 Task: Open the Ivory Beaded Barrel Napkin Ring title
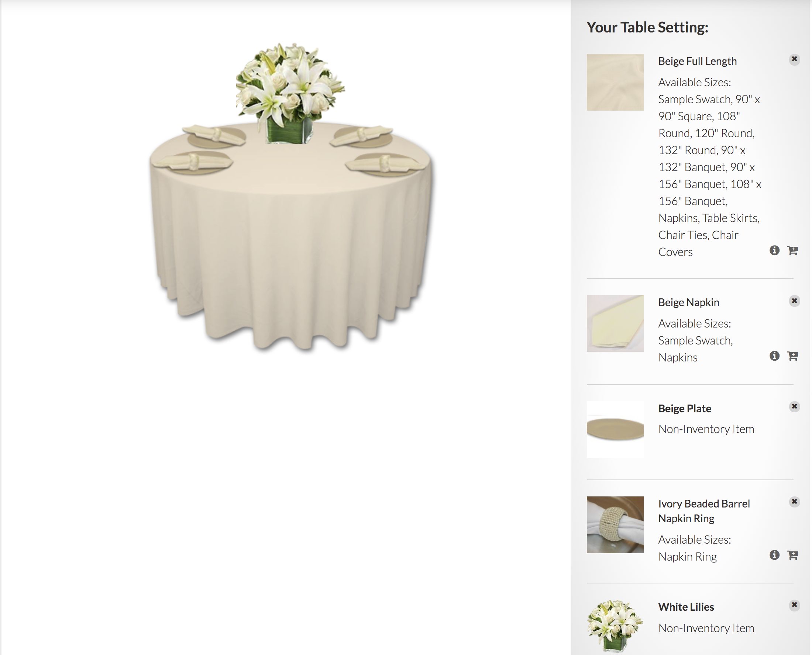[x=704, y=511]
